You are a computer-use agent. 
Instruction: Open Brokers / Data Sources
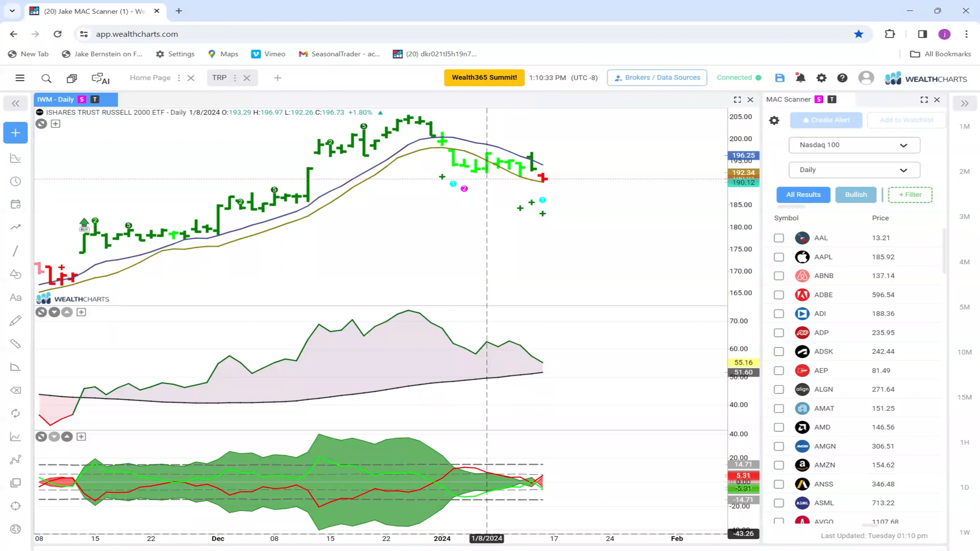tap(657, 78)
